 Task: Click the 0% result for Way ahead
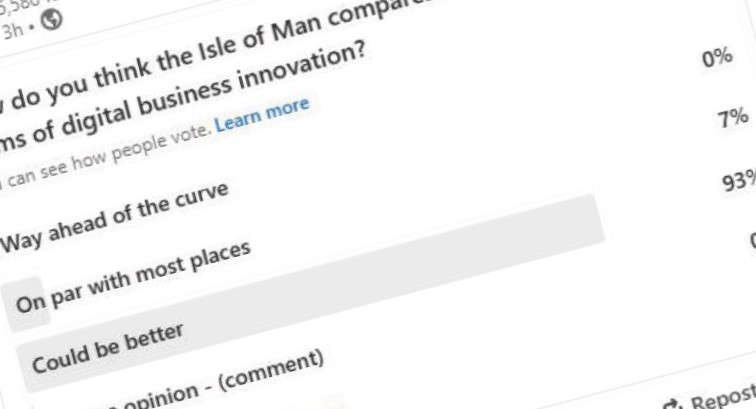pos(717,58)
